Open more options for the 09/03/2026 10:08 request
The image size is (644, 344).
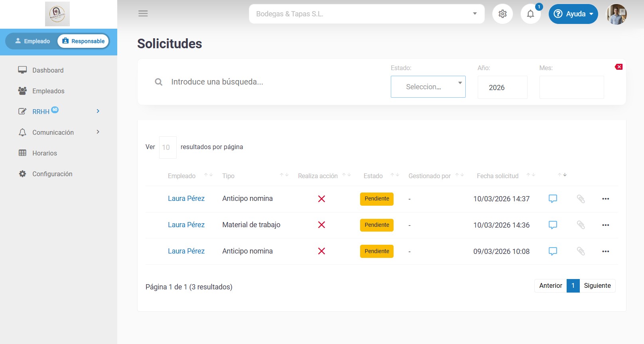pos(605,252)
